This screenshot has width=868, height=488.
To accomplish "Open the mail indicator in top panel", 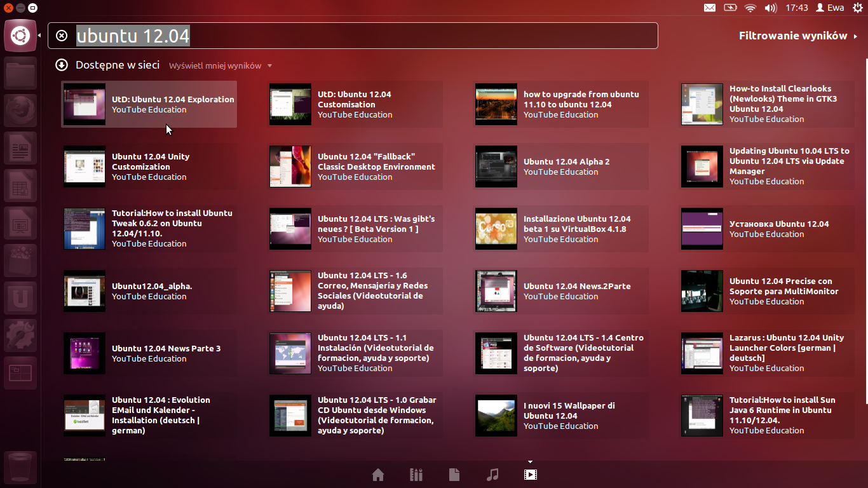I will 710,8.
